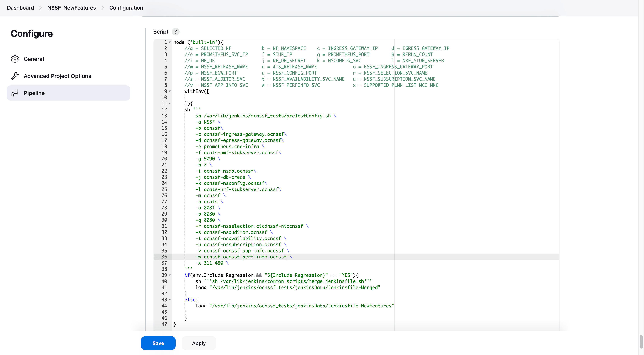Collapse the withEnv block on line 9
This screenshot has height=355, width=644.
pyautogui.click(x=169, y=91)
